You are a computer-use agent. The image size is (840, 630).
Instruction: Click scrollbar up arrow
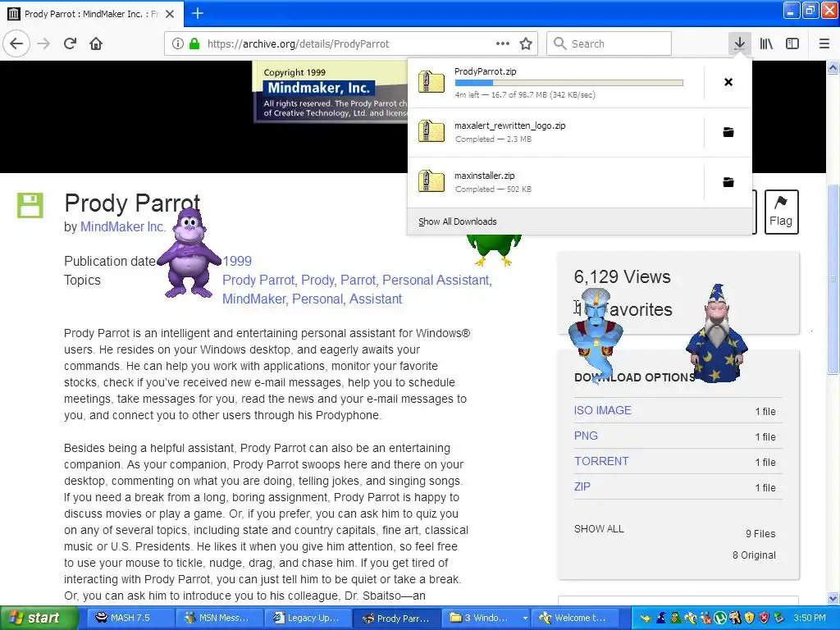tap(833, 67)
